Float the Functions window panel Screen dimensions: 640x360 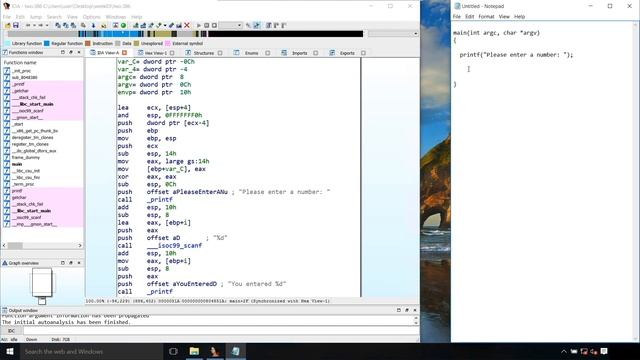click(71, 52)
